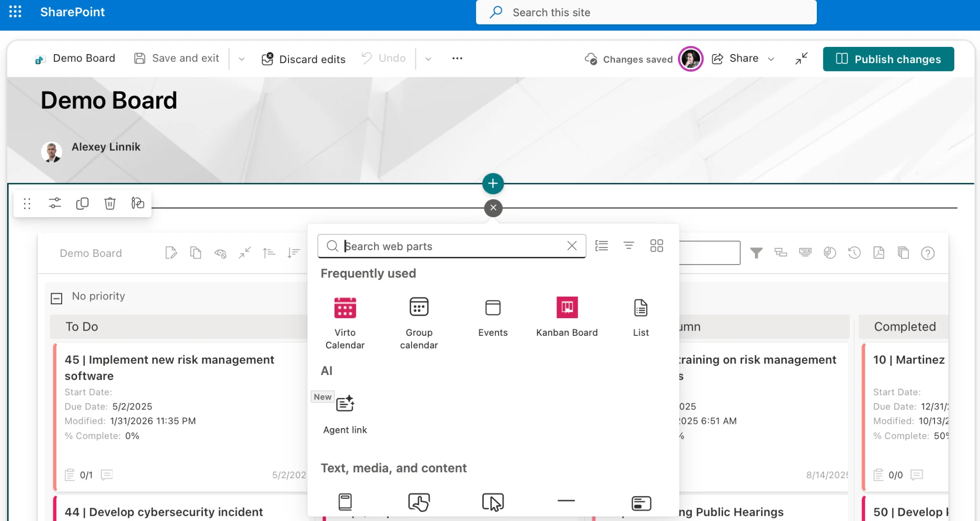Image resolution: width=980 pixels, height=521 pixels.
Task: Duplicate the web part with copy icon
Action: pyautogui.click(x=82, y=203)
